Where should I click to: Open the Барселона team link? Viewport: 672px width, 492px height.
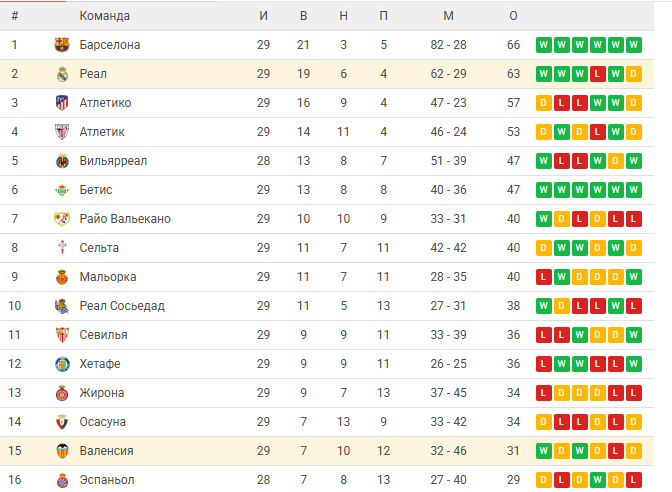point(110,45)
